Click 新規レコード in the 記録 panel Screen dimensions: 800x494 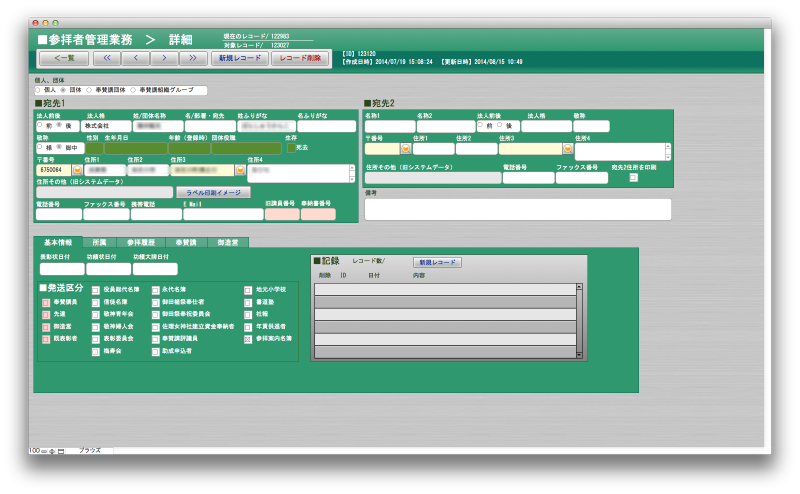point(437,262)
